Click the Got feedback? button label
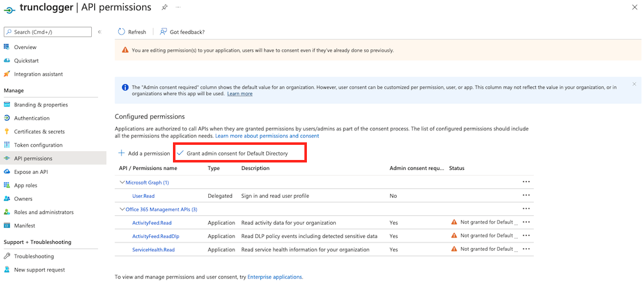The width and height of the screenshot is (644, 296). pyautogui.click(x=187, y=31)
